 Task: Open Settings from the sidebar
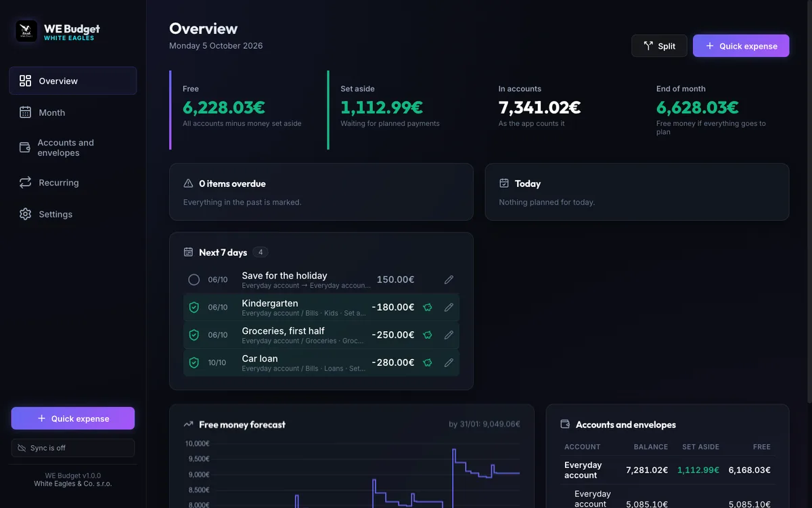tap(73, 214)
